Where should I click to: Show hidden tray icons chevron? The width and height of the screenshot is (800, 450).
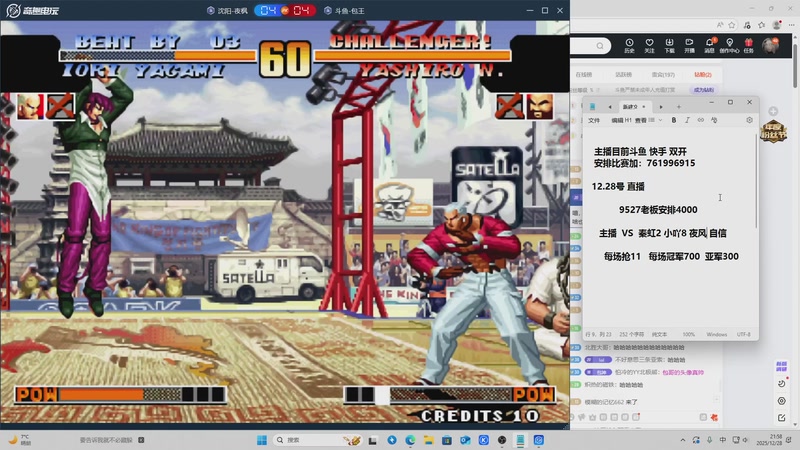[683, 440]
